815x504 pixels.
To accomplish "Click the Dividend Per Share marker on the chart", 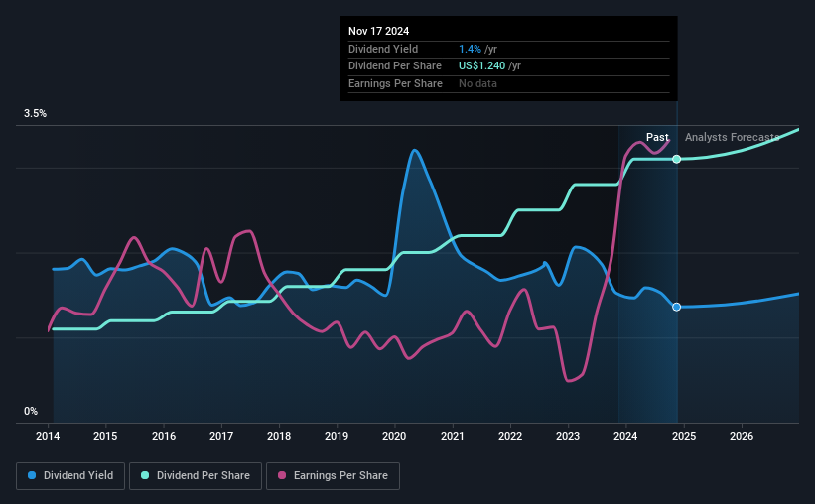I will (x=676, y=159).
